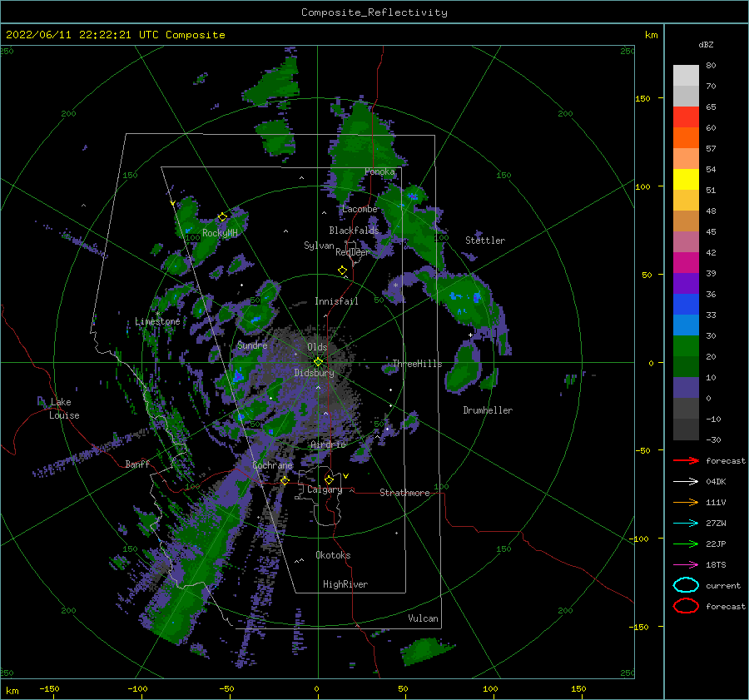Select the red 60-65 dBZ color swatch

(686, 117)
